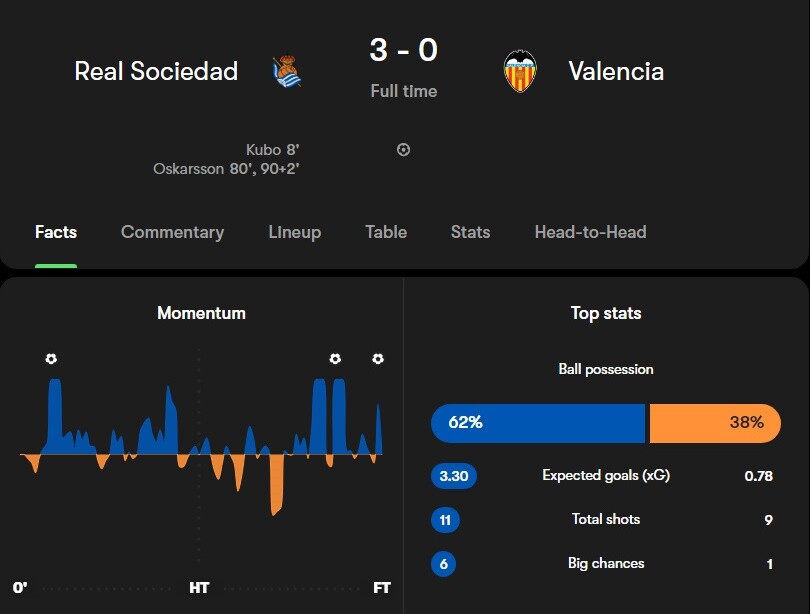Click the Valencia club crest
810x614 pixels.
click(520, 71)
